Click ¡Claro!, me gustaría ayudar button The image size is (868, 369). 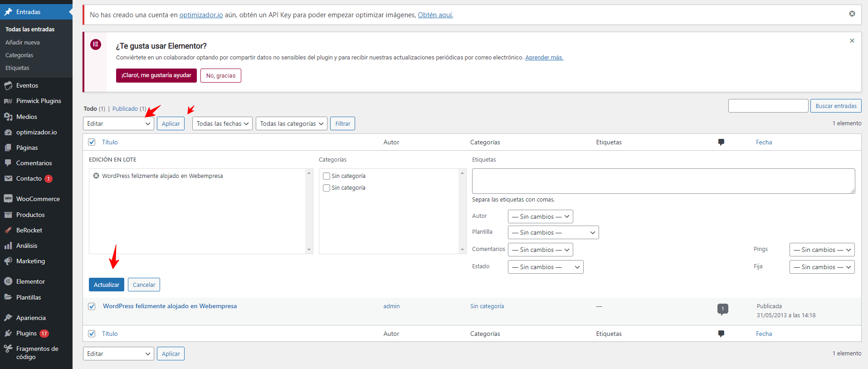tap(156, 75)
